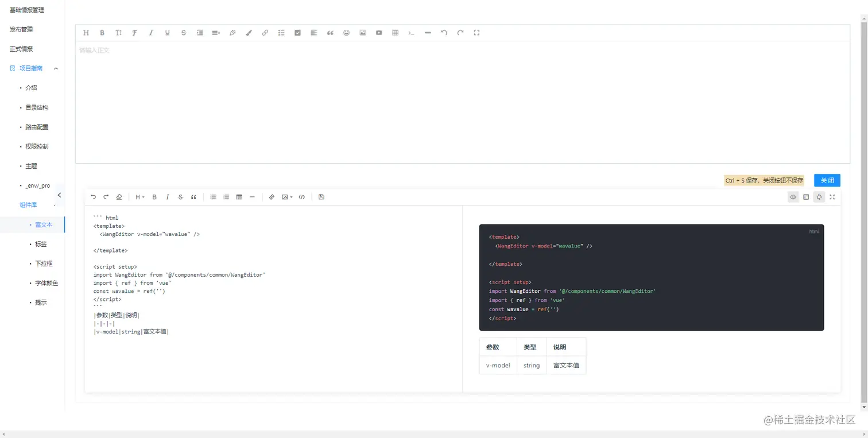868x438 pixels.
Task: Click the page vertical scrollbar
Action: point(864,212)
